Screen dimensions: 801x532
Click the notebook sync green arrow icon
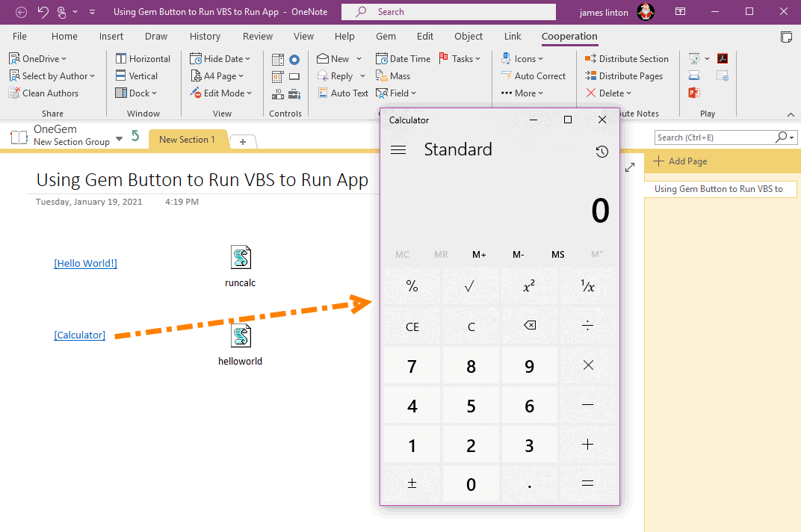pyautogui.click(x=134, y=136)
